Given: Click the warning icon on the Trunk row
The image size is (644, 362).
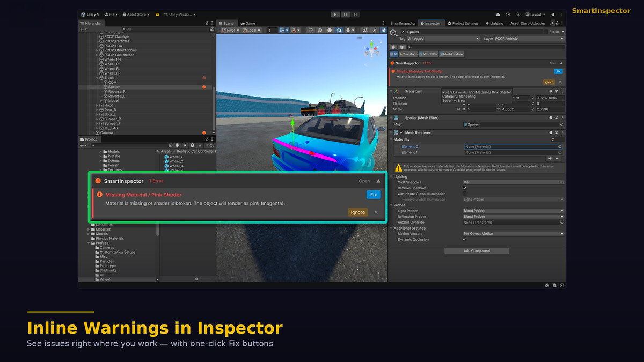Looking at the screenshot, I should click(204, 78).
